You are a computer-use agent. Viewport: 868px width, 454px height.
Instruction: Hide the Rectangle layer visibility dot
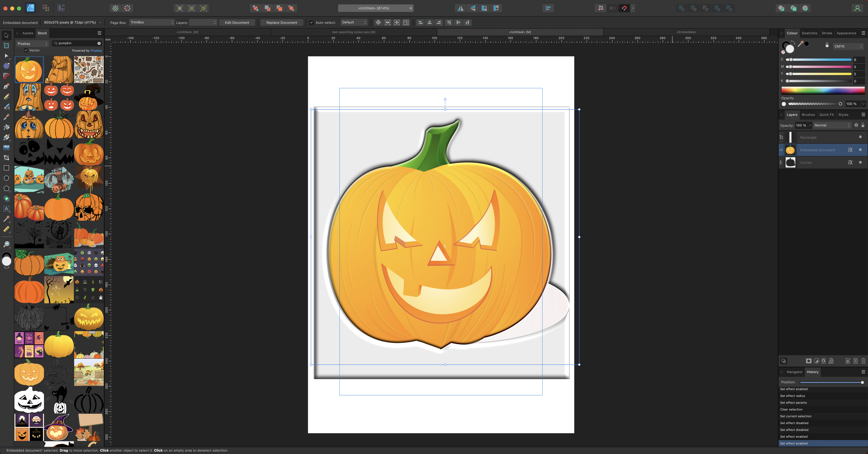click(860, 137)
